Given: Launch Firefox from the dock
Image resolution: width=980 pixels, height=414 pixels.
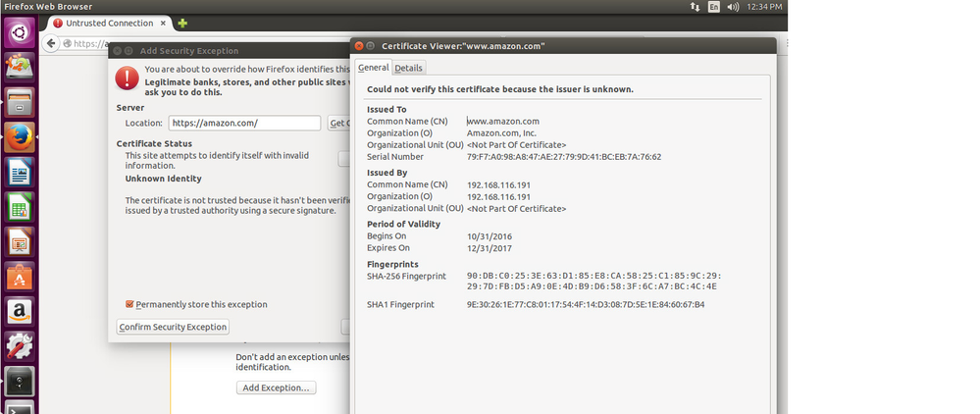Looking at the screenshot, I should pyautogui.click(x=20, y=137).
